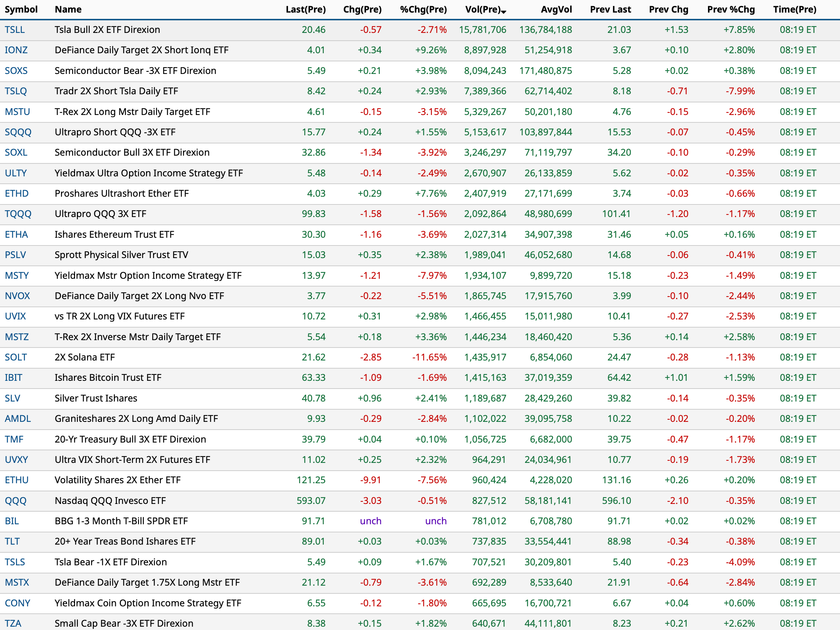The width and height of the screenshot is (840, 630).
Task: Open the TSLL symbol link
Action: pyautogui.click(x=15, y=30)
